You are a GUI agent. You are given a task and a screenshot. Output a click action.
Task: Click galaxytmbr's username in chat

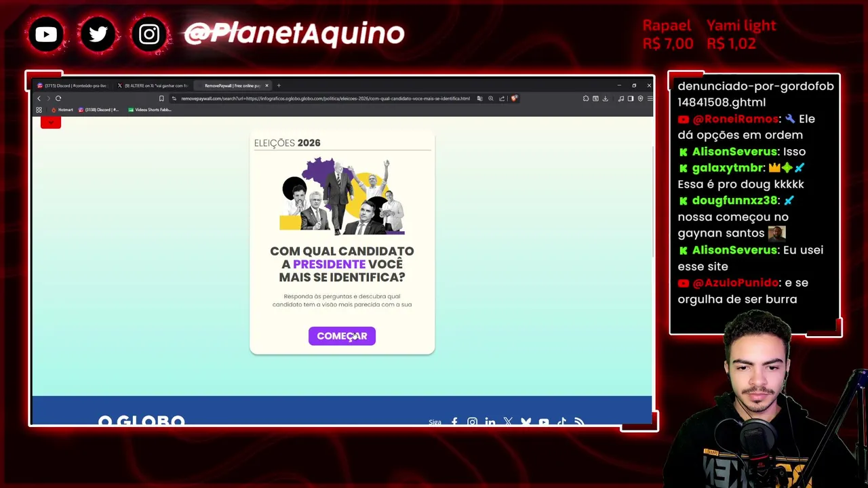tap(728, 168)
